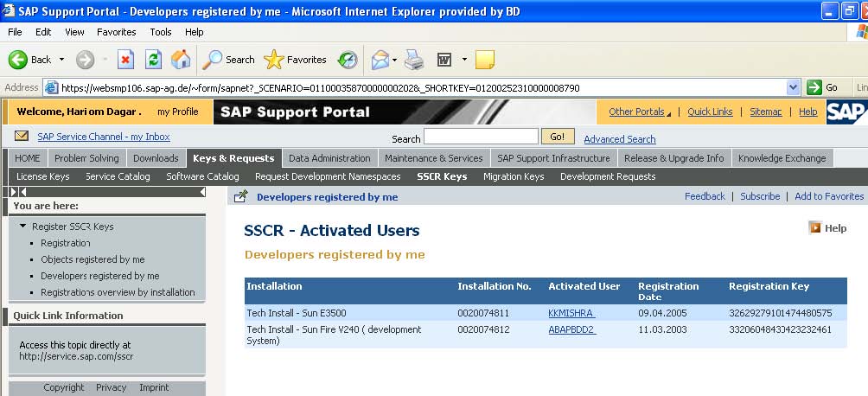
Task: Click the Back arrow button
Action: click(30, 60)
